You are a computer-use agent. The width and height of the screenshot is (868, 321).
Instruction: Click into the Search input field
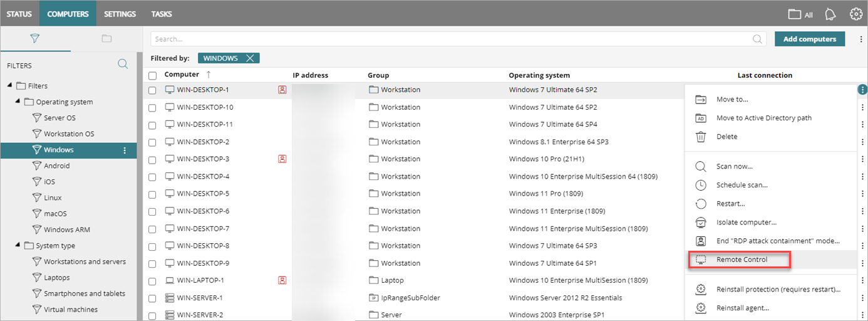pos(451,39)
